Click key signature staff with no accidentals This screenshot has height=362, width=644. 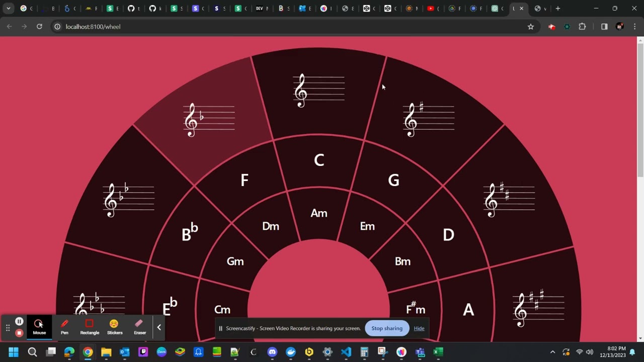(x=319, y=90)
